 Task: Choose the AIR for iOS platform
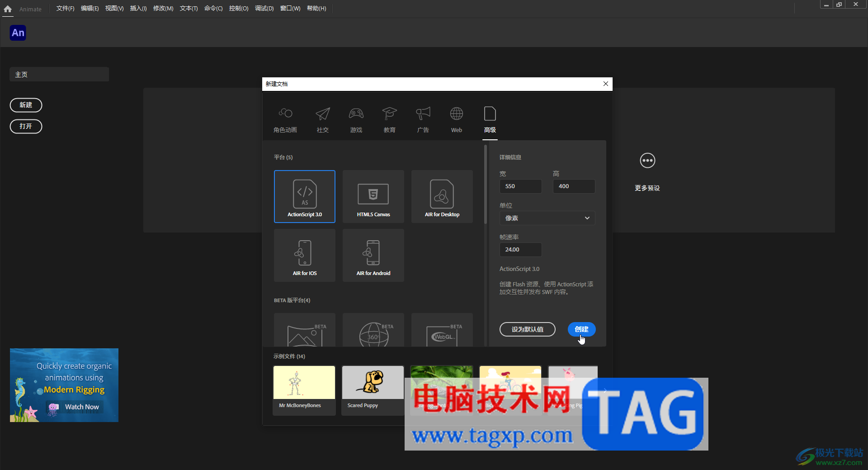tap(305, 255)
